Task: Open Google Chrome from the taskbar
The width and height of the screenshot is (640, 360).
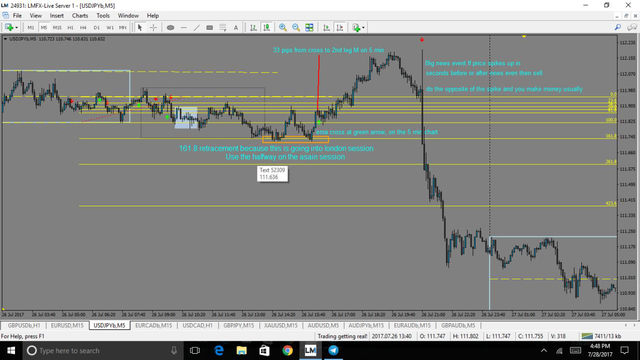Action: 287,351
